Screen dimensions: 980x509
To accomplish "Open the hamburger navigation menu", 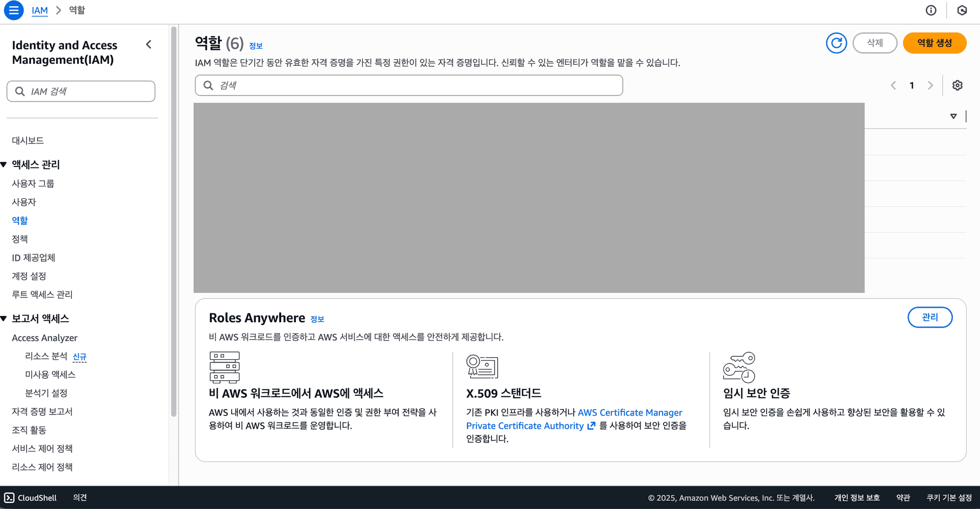I will 14,10.
